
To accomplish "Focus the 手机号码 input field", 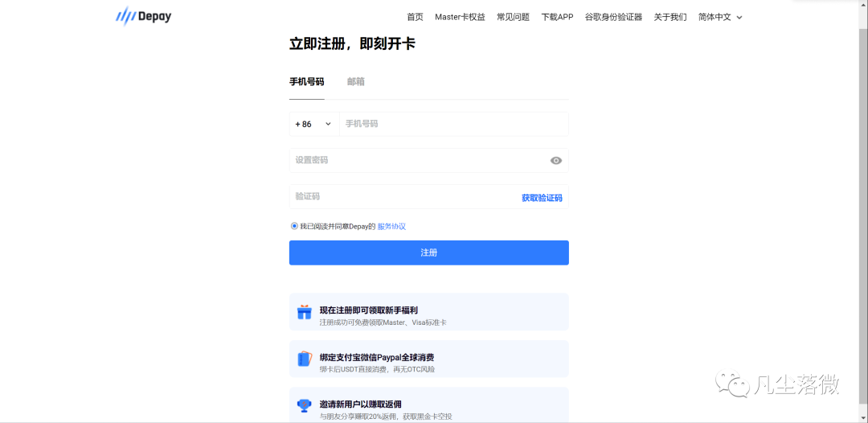I will (454, 124).
